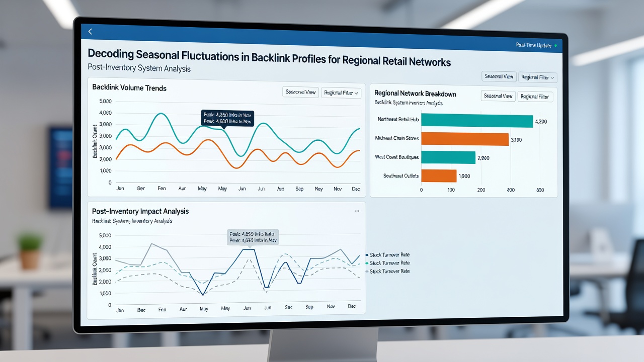Click the Northeast Retail Hub teal bar

click(x=477, y=121)
